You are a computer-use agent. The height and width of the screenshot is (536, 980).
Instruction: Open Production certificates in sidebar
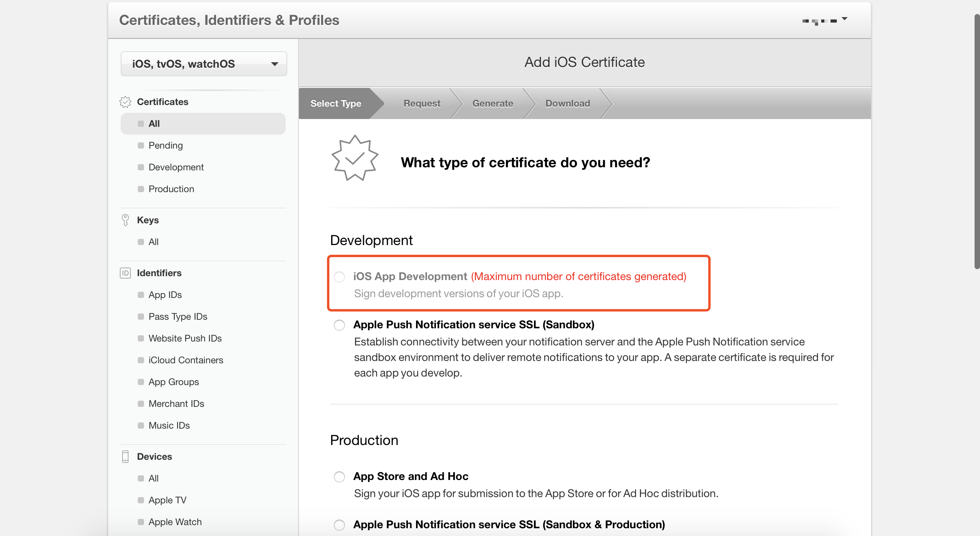(171, 189)
